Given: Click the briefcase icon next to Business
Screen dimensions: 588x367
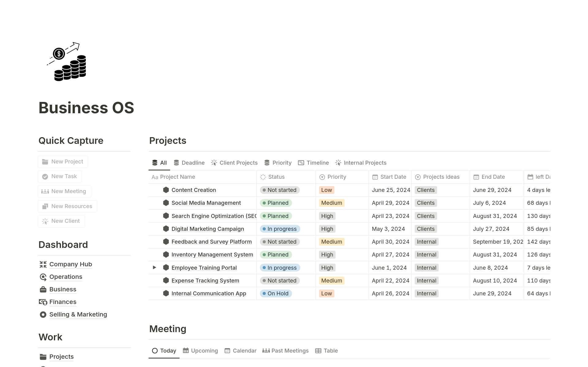Looking at the screenshot, I should click(43, 290).
